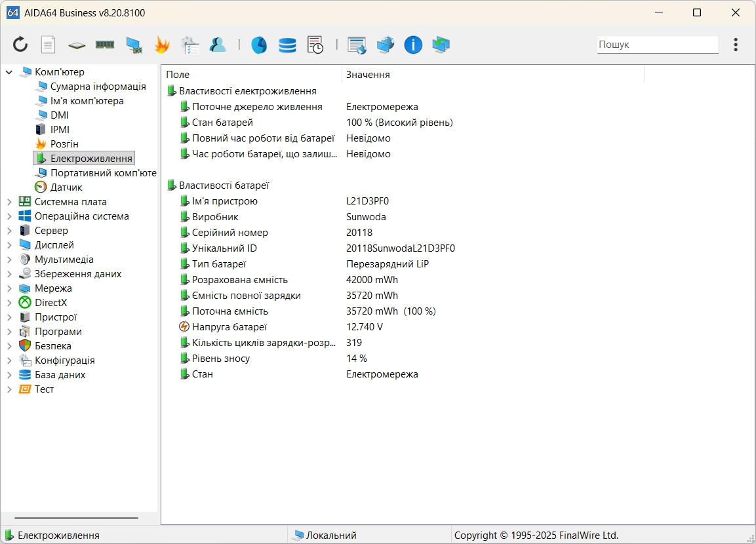The width and height of the screenshot is (756, 544).
Task: Open the flame stability test icon
Action: point(161,45)
